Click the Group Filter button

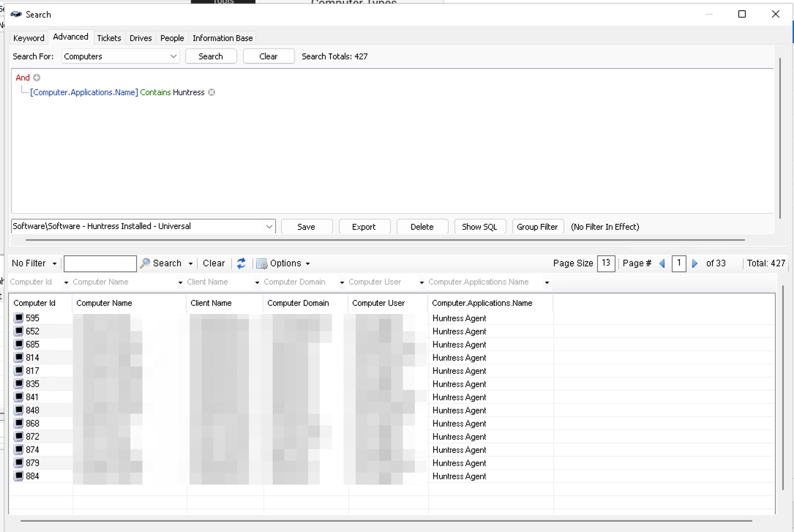[537, 227]
